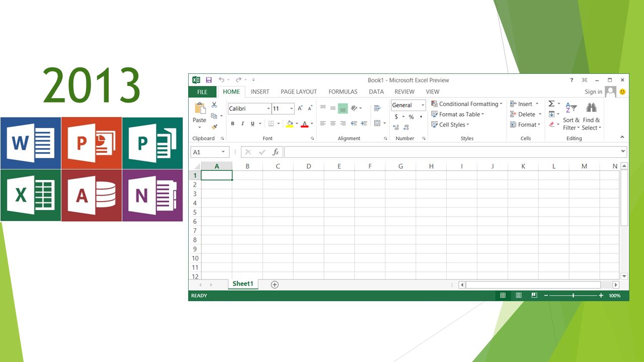Viewport: 644px width, 362px height.
Task: Undo the last action
Action: [221, 80]
